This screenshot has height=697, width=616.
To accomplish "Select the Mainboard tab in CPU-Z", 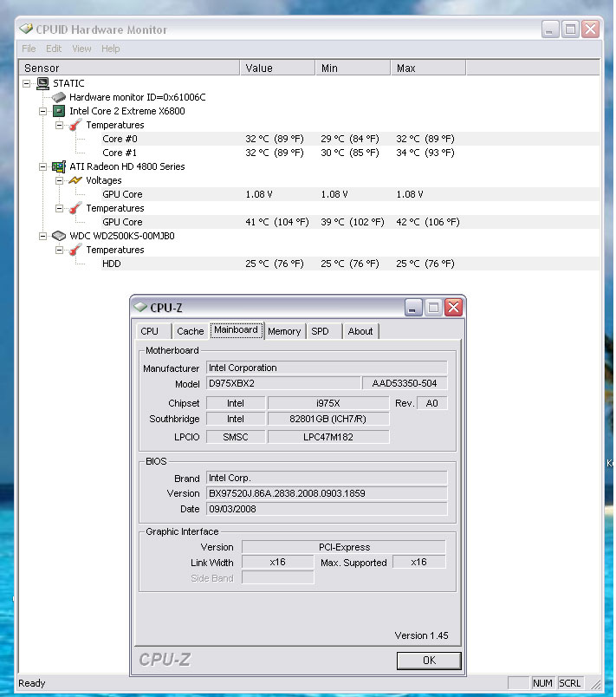I will tap(236, 329).
